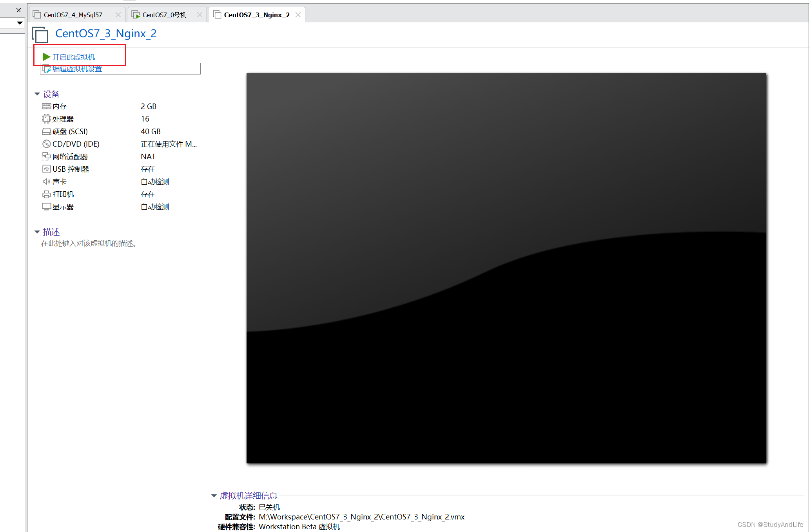This screenshot has height=532, width=809.
Task: Click the USB controller (USB 控制器) icon
Action: pos(46,169)
